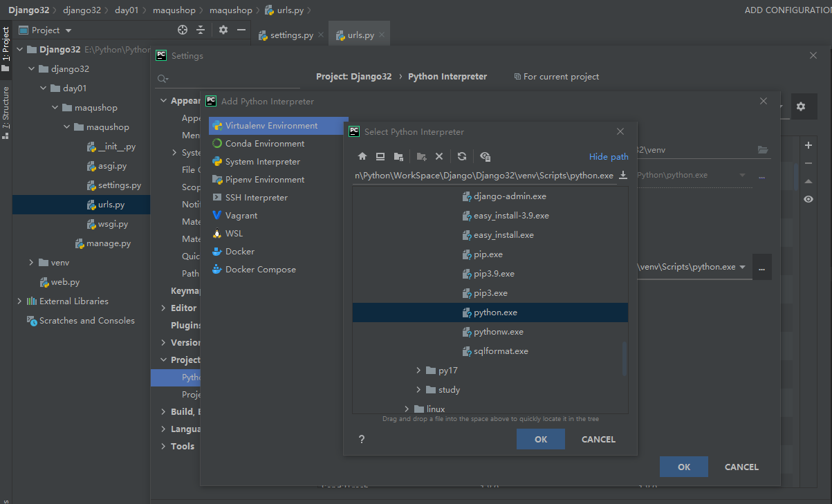Viewport: 832px width, 504px height.
Task: Toggle show early releases eye icon
Action: point(808,199)
